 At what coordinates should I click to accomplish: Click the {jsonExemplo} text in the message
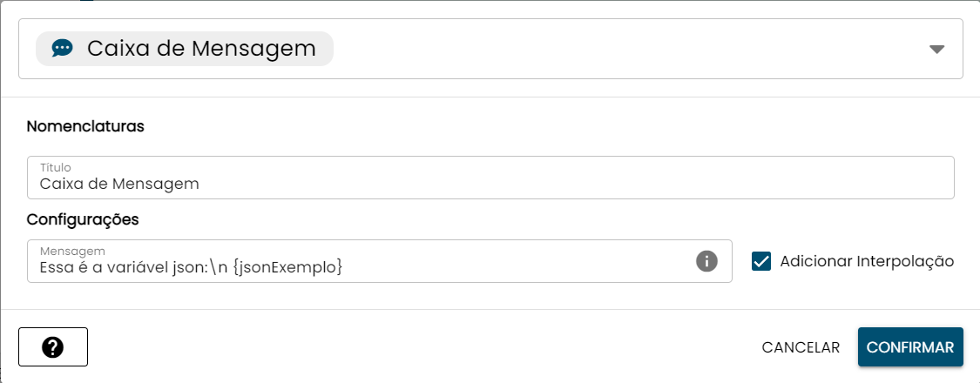point(287,269)
